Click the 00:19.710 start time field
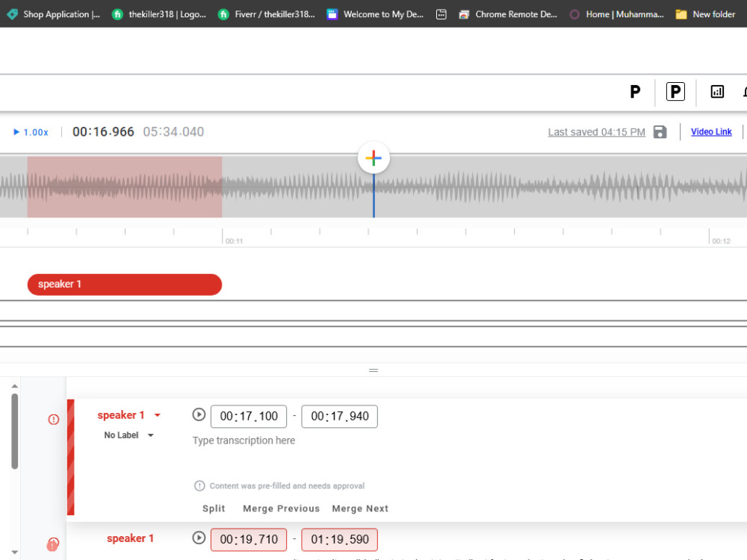The height and width of the screenshot is (560, 747). 249,540
